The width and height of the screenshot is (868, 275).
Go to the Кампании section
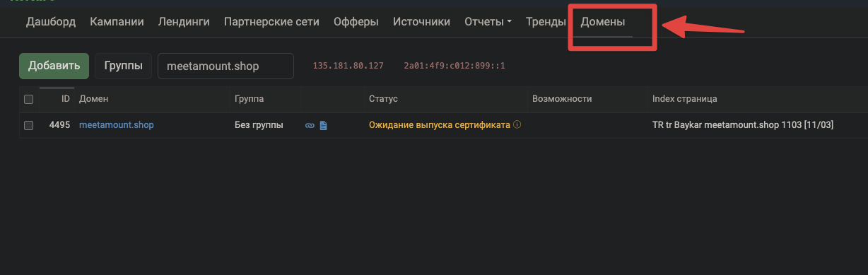coord(117,22)
